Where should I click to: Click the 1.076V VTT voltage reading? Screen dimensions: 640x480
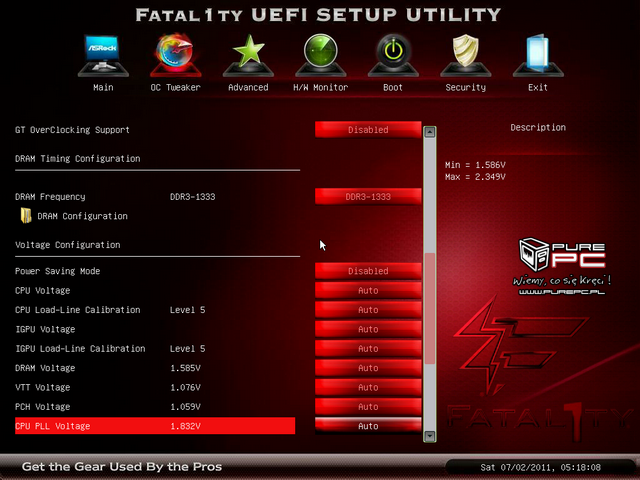(x=185, y=387)
